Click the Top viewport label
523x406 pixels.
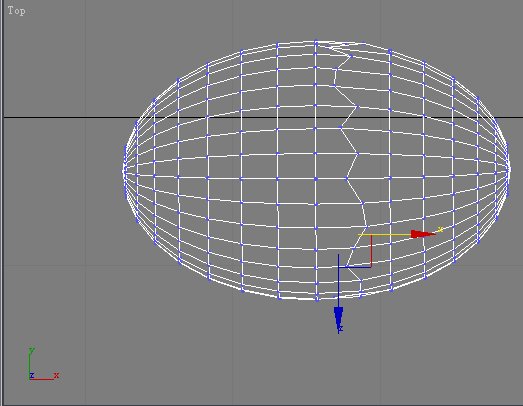coord(16,11)
